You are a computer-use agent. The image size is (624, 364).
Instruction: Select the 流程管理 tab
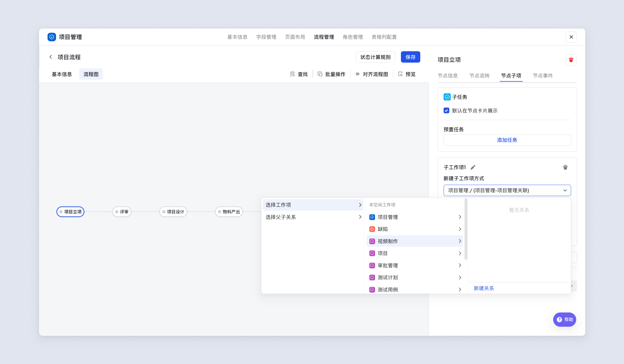click(x=324, y=37)
